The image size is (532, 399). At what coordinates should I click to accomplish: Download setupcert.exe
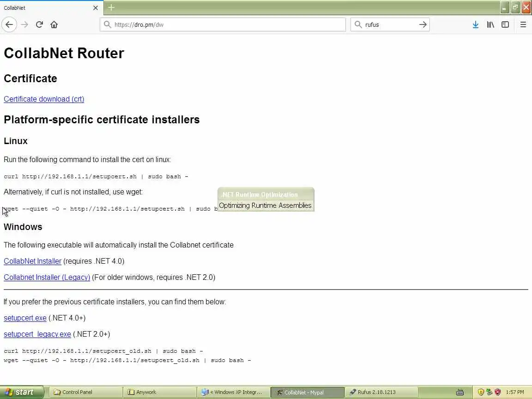(x=25, y=318)
